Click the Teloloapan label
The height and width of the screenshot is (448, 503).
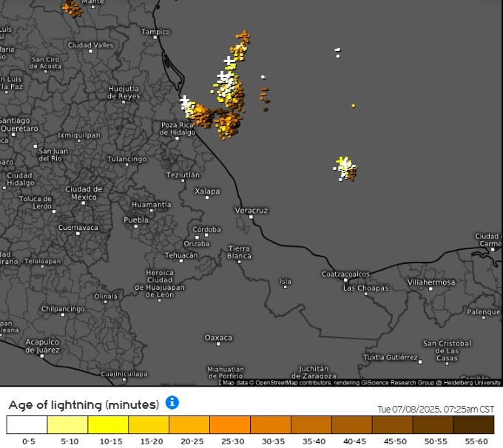43,262
